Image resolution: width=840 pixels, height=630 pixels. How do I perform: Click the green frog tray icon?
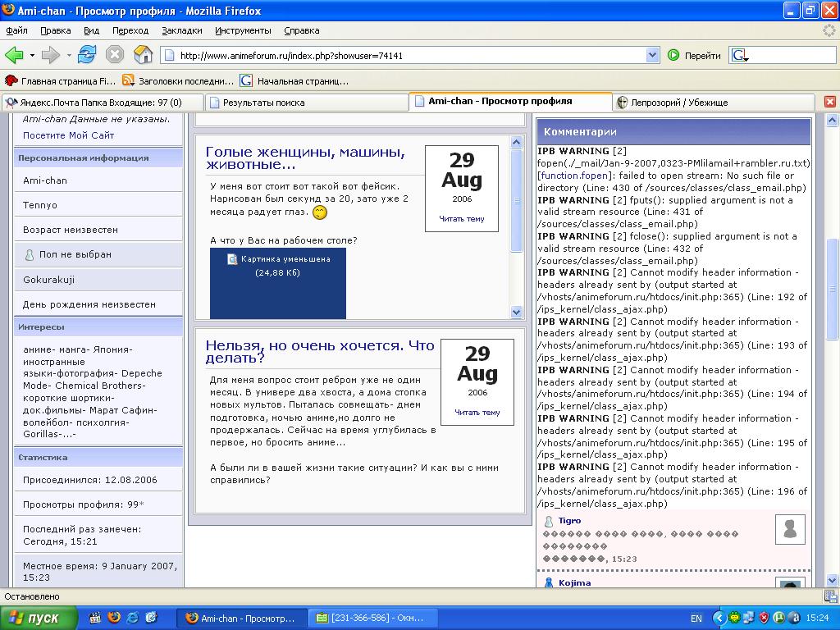[x=734, y=619]
